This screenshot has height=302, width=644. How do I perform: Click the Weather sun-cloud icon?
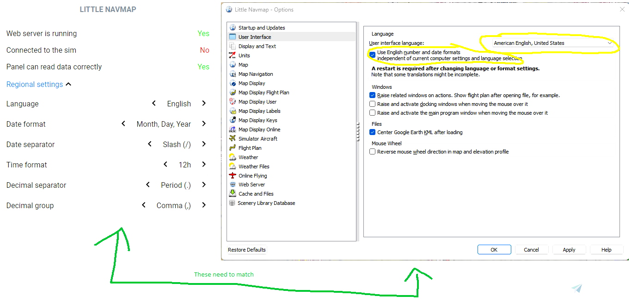point(233,157)
